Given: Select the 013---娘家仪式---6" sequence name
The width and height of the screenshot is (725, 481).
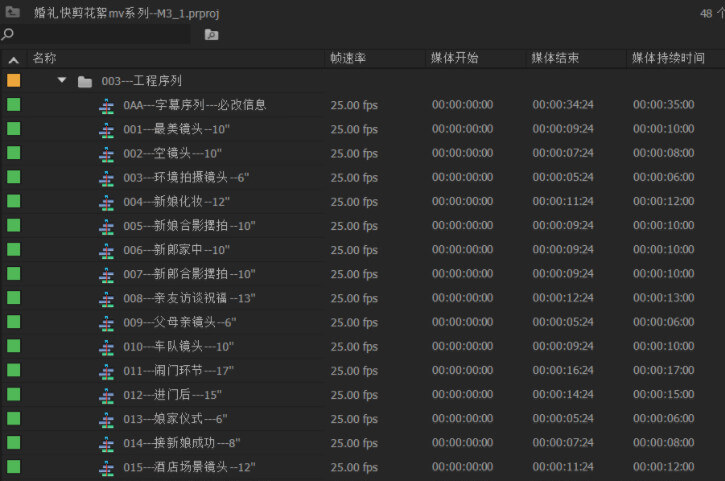Looking at the screenshot, I should (x=175, y=419).
